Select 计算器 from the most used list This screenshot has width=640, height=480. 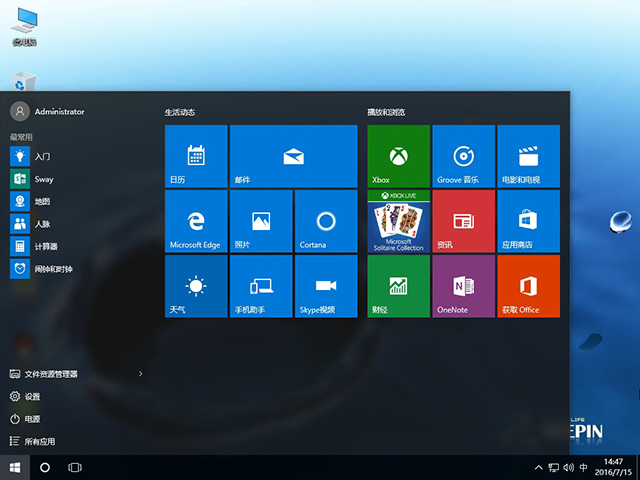coord(45,246)
